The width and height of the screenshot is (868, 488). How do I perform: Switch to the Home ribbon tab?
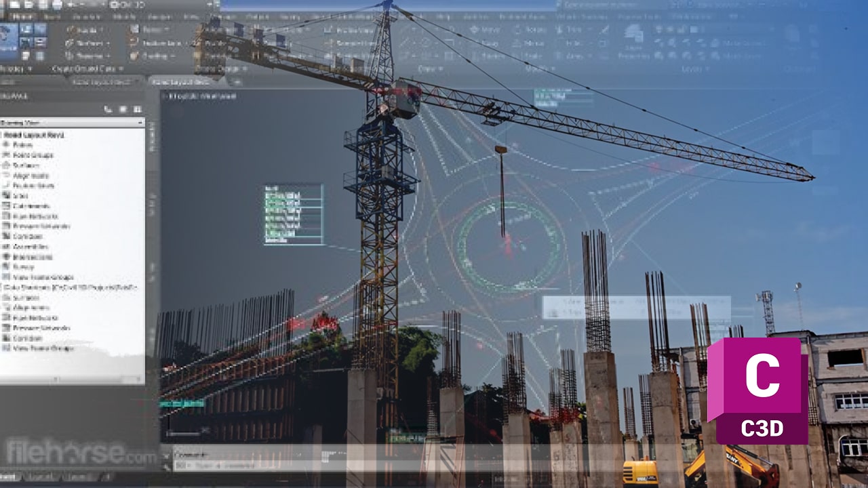pyautogui.click(x=24, y=16)
